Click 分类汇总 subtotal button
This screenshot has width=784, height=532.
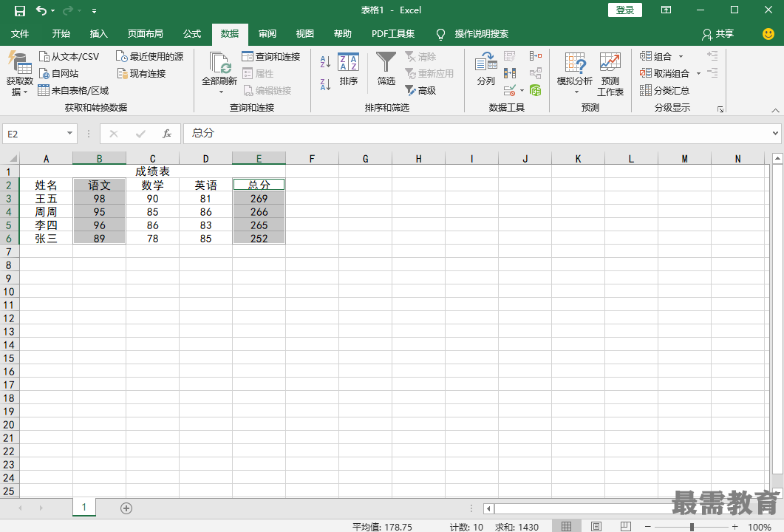pyautogui.click(x=664, y=90)
